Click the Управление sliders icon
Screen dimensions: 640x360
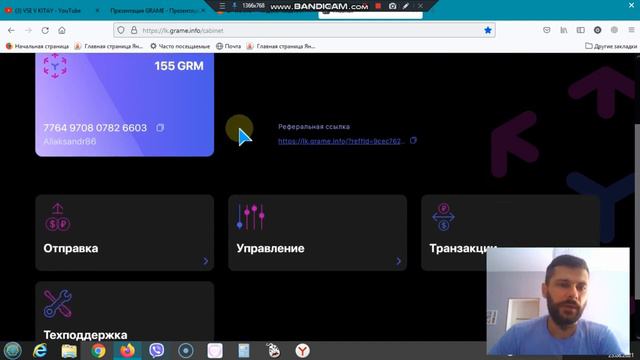pyautogui.click(x=251, y=217)
